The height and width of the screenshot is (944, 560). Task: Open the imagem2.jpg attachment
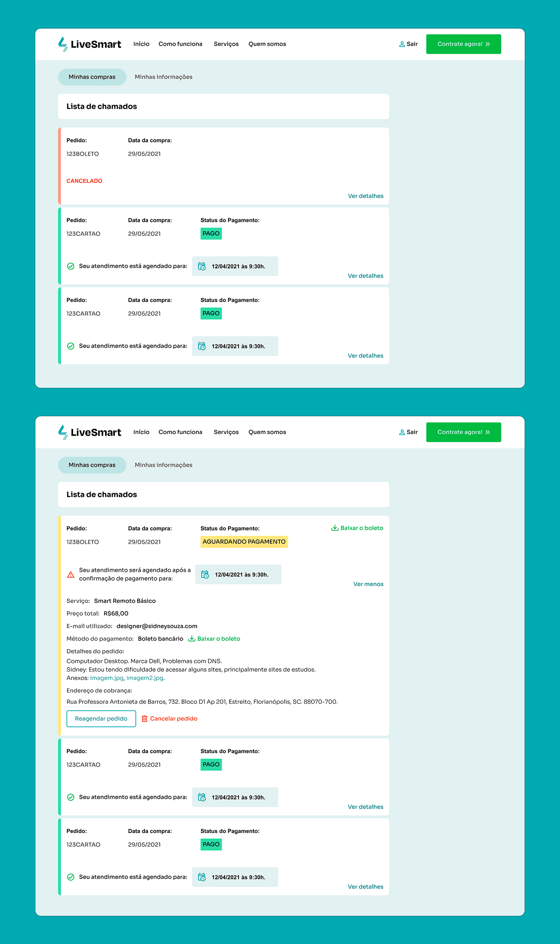[x=145, y=678]
